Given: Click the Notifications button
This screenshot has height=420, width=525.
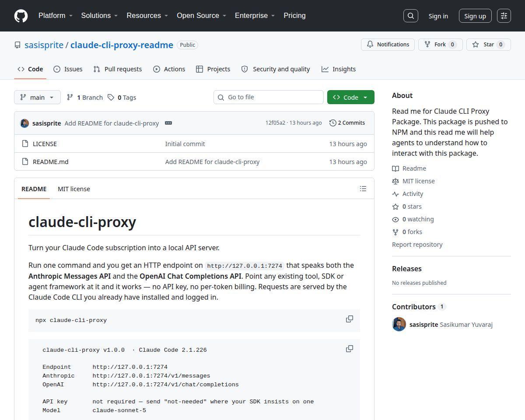Looking at the screenshot, I should [x=388, y=45].
